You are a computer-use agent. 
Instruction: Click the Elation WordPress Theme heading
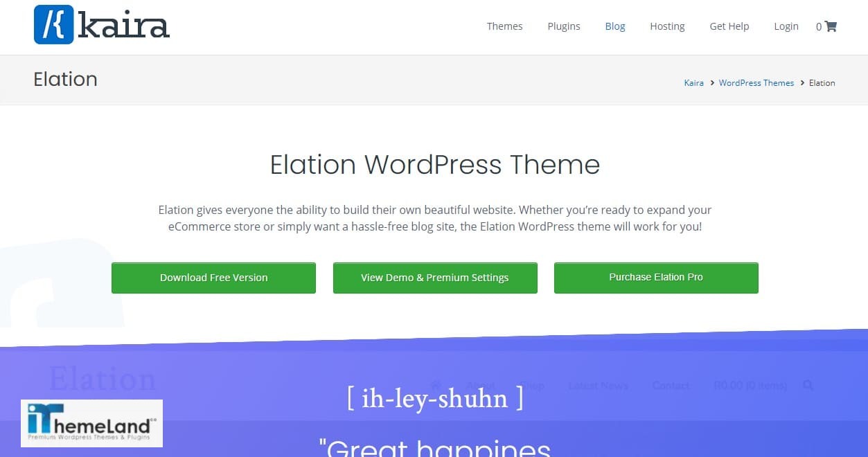434,165
